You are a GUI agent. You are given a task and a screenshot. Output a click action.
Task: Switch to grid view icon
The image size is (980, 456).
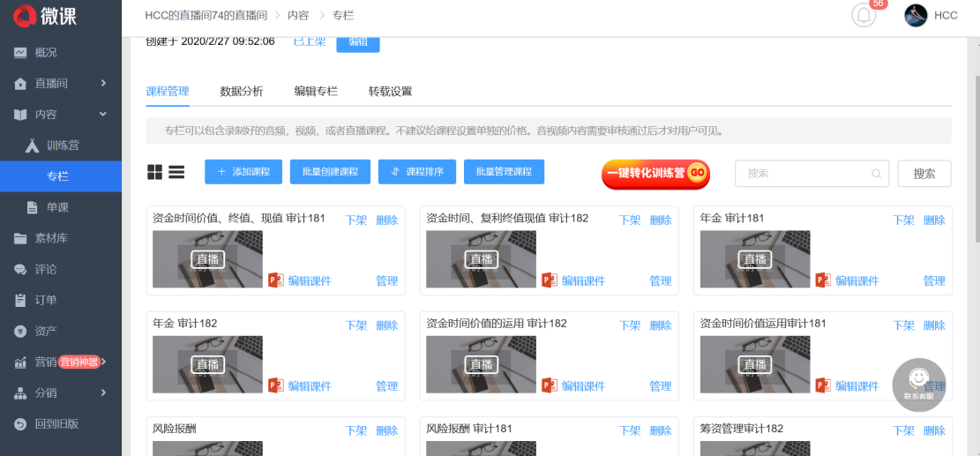155,172
